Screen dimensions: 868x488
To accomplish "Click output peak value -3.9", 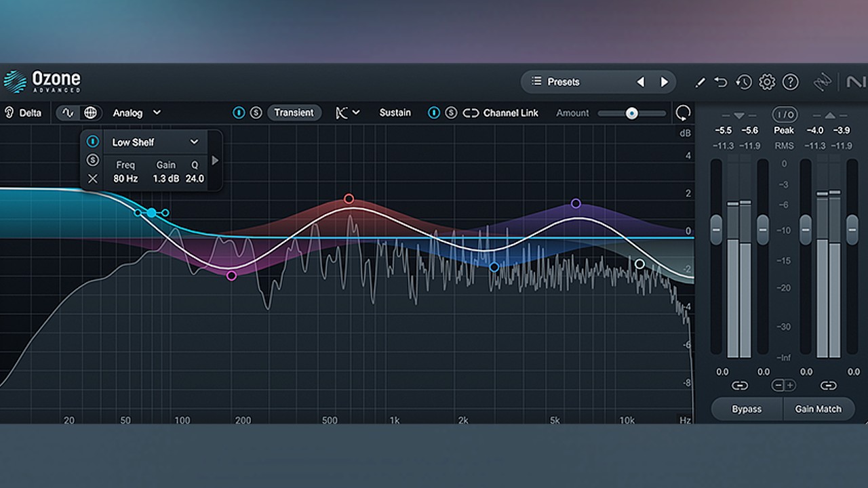I will click(x=841, y=130).
